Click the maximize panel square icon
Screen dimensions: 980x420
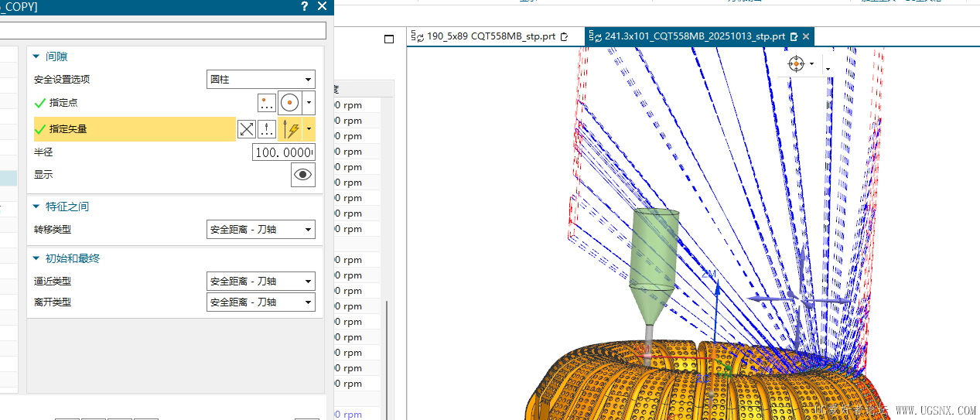click(389, 39)
